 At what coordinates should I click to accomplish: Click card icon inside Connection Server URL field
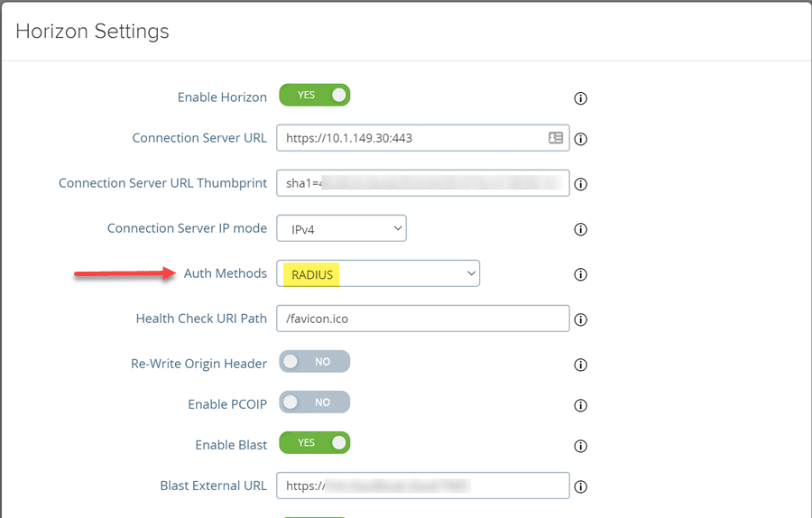click(x=556, y=138)
